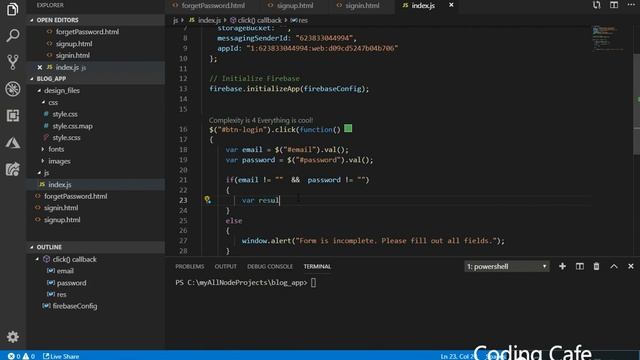
Task: Click the lightbulb quick fix on line 23
Action: tap(207, 200)
